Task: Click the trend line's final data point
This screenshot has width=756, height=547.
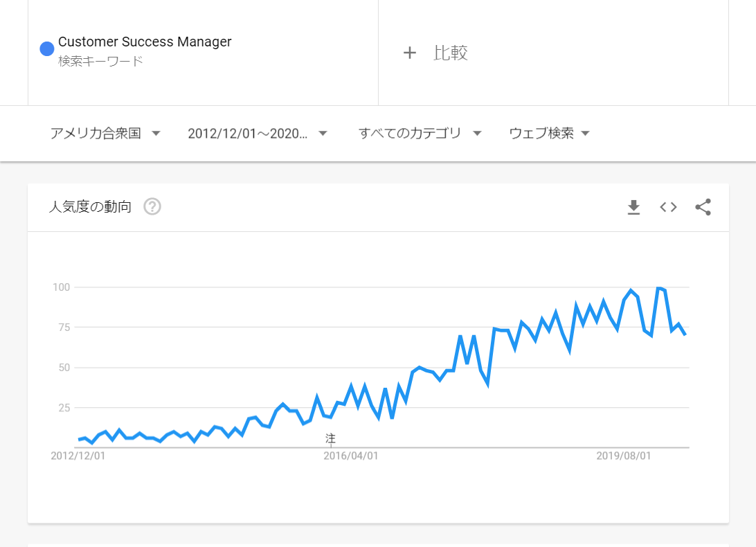Action: 685,334
